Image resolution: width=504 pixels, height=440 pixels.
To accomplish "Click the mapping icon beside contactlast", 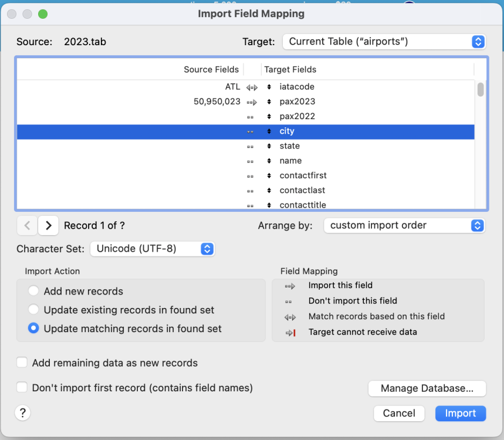I will click(251, 191).
